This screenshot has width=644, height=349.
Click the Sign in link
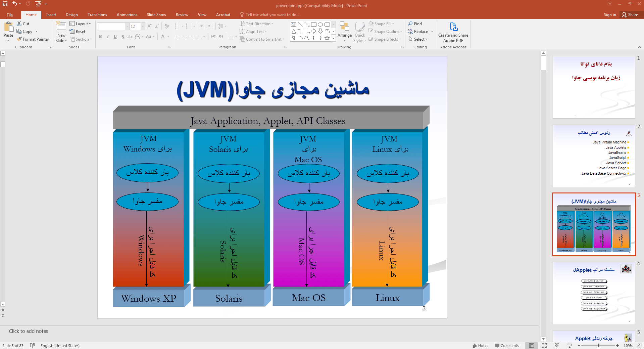point(610,15)
